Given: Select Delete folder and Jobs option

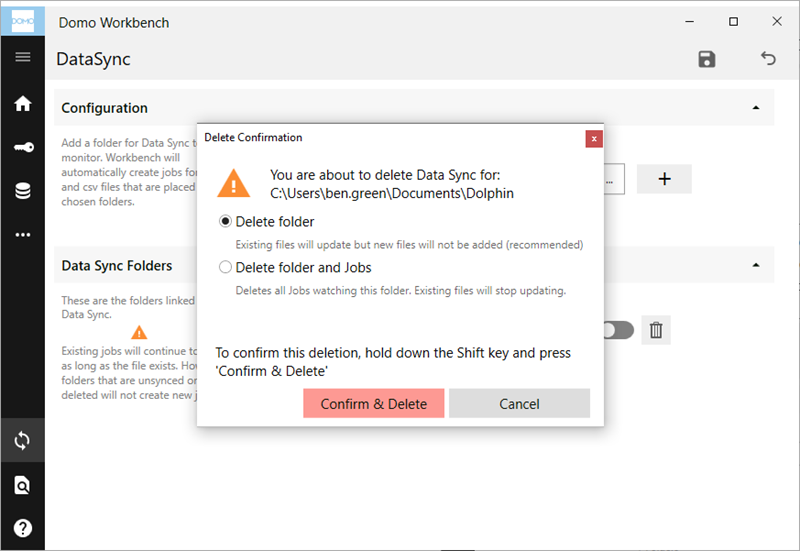Looking at the screenshot, I should 225,267.
